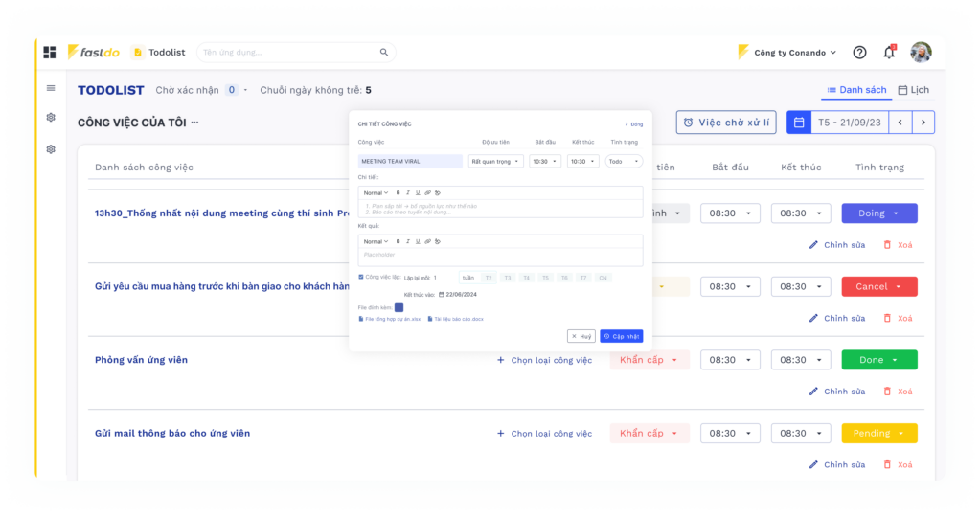Click the bold icon in Chi tiết editor
The height and width of the screenshot is (515, 980).
[398, 192]
